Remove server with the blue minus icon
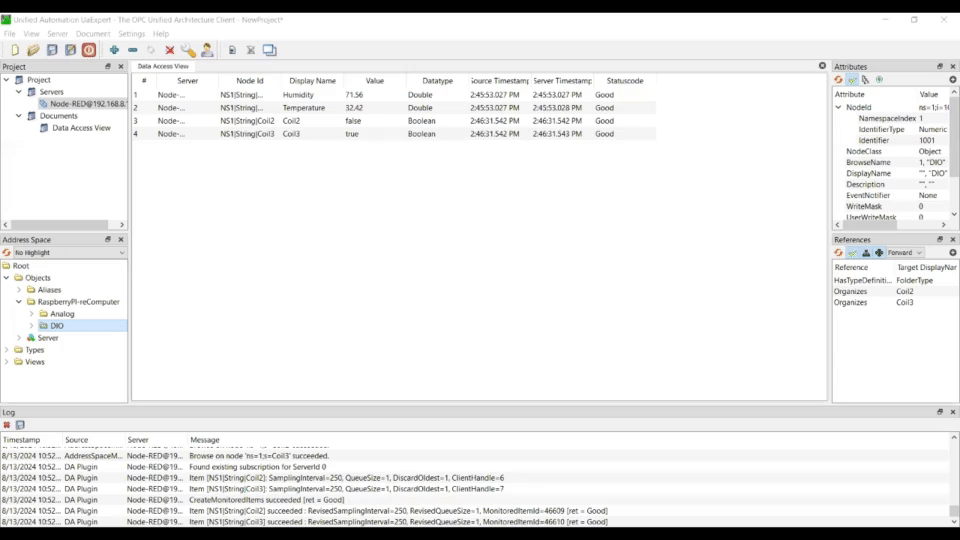Image resolution: width=960 pixels, height=540 pixels. (x=133, y=50)
